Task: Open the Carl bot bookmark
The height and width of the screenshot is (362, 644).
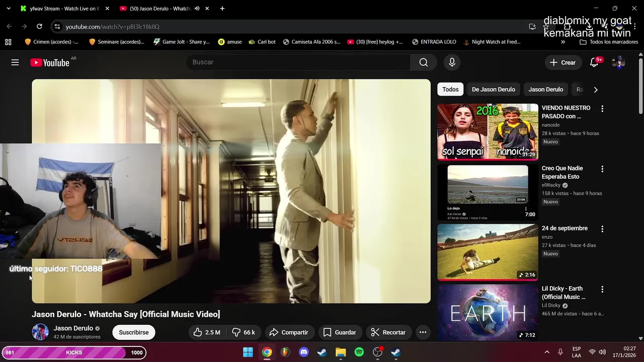Action: 262,42
